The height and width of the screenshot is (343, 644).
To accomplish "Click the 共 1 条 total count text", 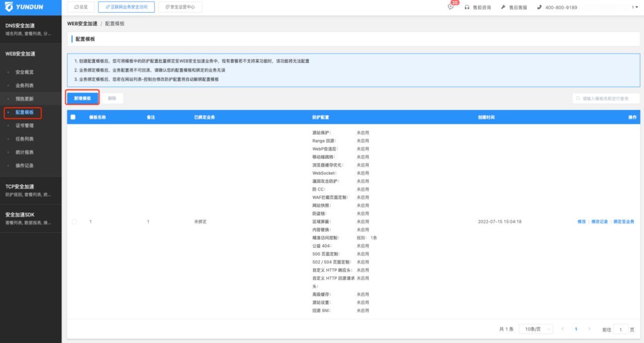I will 506,329.
